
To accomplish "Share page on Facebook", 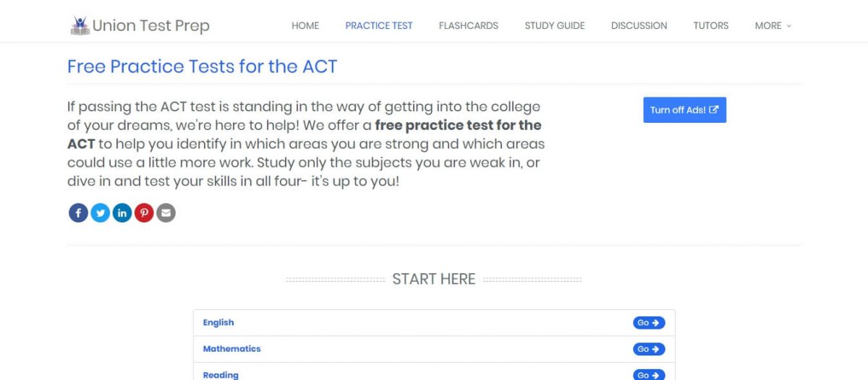I will pos(78,212).
